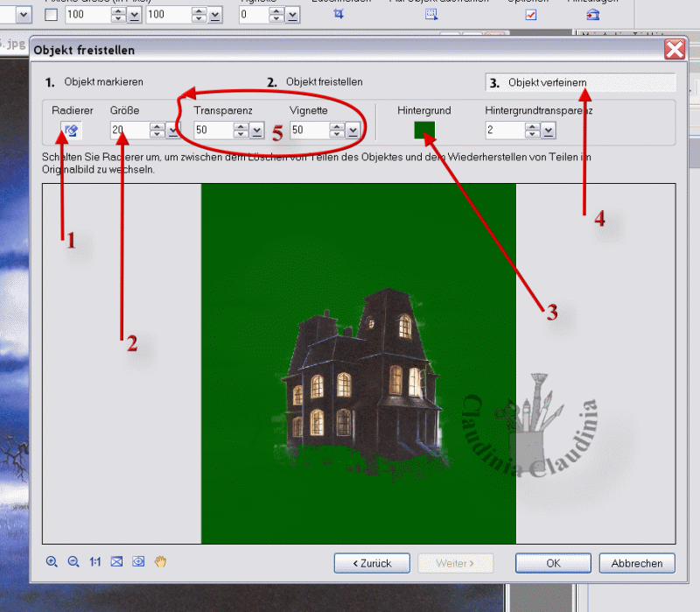Viewport: 700px width, 612px height.
Task: Open the Transparenz dropdown arrow
Action: pyautogui.click(x=256, y=130)
